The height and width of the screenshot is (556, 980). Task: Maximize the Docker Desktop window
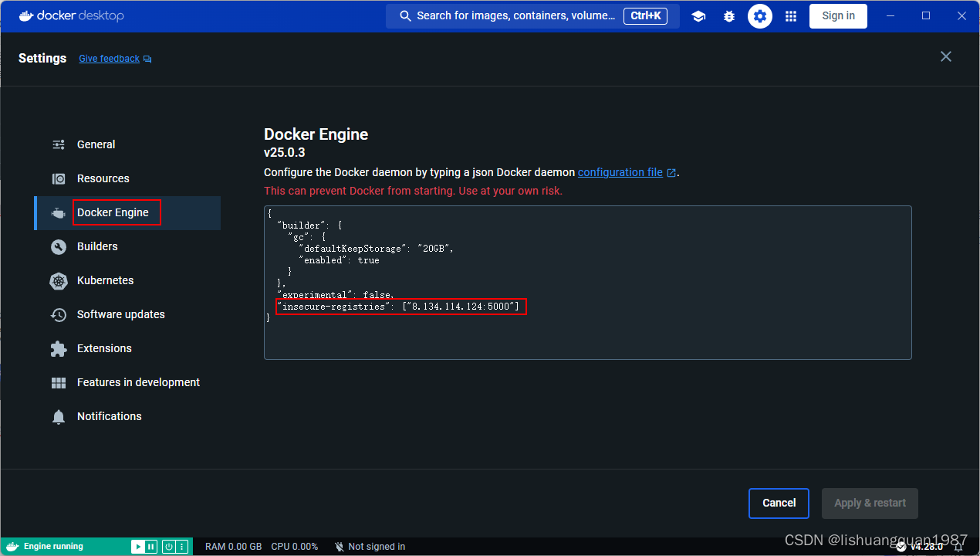pos(926,16)
